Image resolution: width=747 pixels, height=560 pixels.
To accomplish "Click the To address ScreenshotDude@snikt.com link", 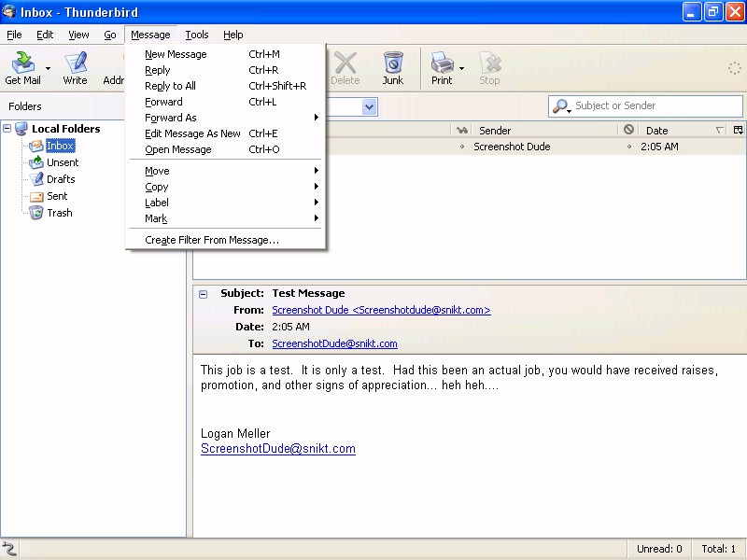I will click(334, 343).
